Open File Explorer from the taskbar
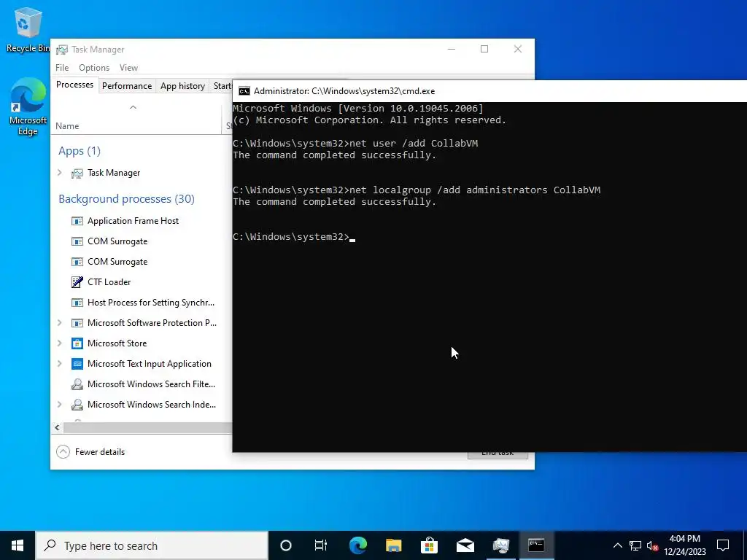Image resolution: width=747 pixels, height=560 pixels. point(393,545)
